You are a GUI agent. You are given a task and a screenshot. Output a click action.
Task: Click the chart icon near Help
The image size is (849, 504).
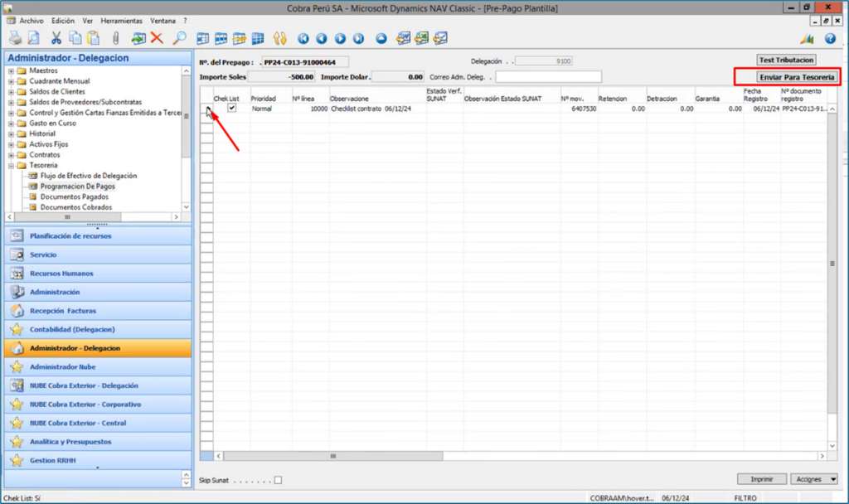point(808,38)
